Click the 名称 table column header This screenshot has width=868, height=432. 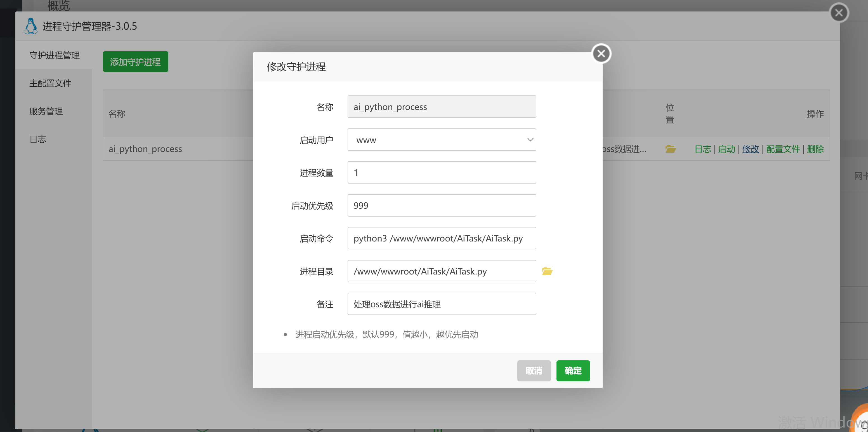tap(117, 114)
